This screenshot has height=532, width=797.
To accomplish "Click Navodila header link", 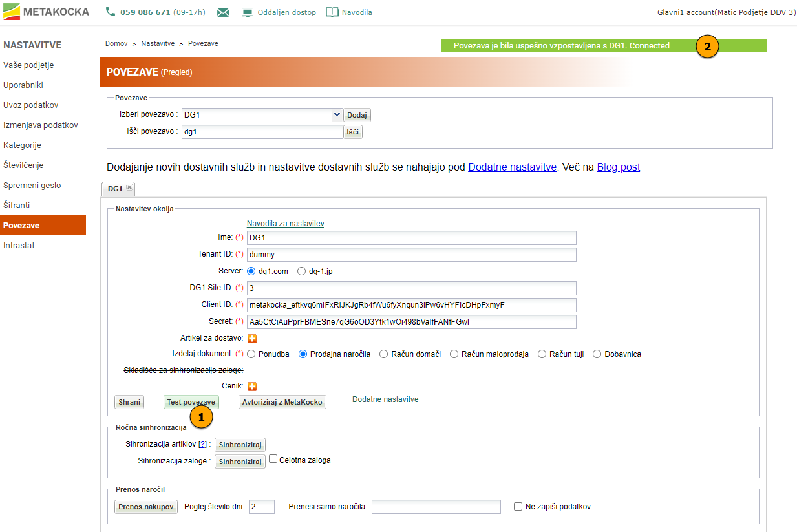I will coord(357,12).
